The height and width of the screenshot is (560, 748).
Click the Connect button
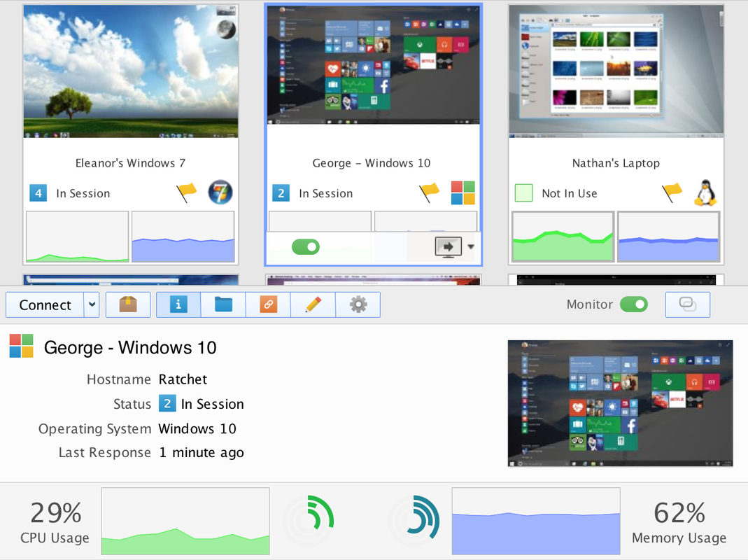click(x=43, y=304)
